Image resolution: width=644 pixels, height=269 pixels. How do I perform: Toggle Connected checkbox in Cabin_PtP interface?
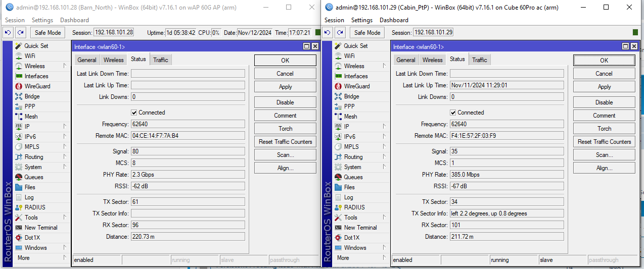pyautogui.click(x=453, y=113)
